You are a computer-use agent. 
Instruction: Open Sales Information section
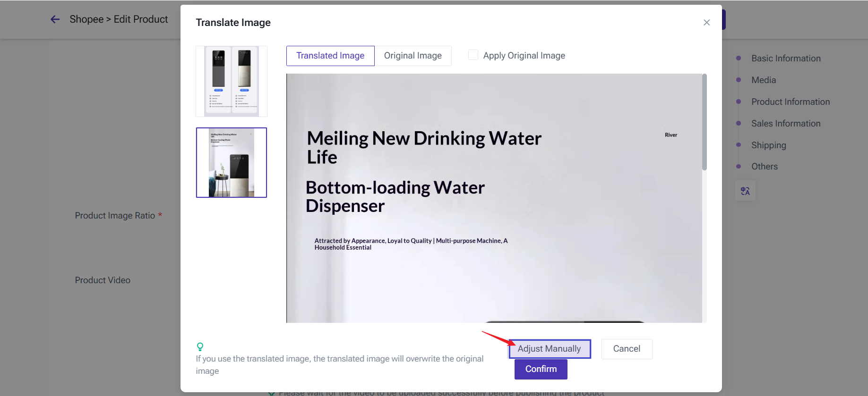786,124
